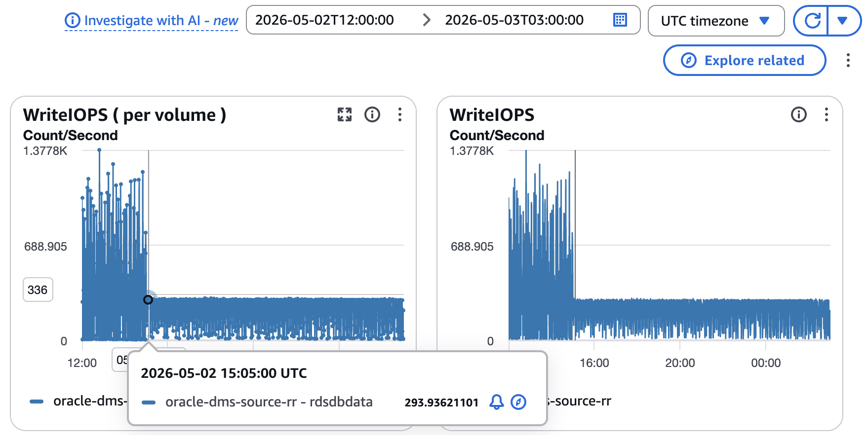Click the 293.93621101 tooltip value
The width and height of the screenshot is (868, 439).
(x=441, y=402)
